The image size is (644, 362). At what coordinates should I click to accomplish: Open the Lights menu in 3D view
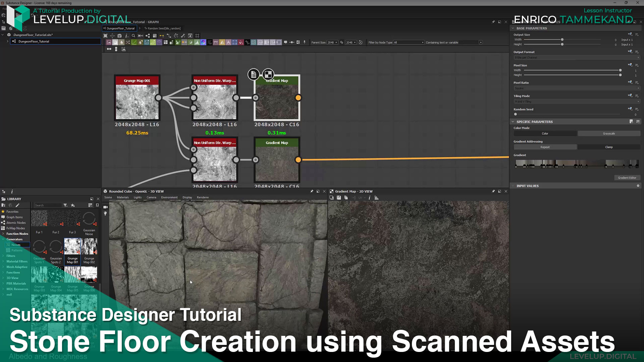tap(138, 197)
